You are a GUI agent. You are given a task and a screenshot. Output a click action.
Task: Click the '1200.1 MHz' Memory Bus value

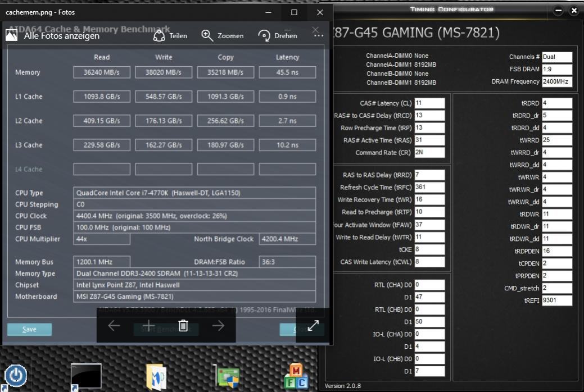point(102,262)
